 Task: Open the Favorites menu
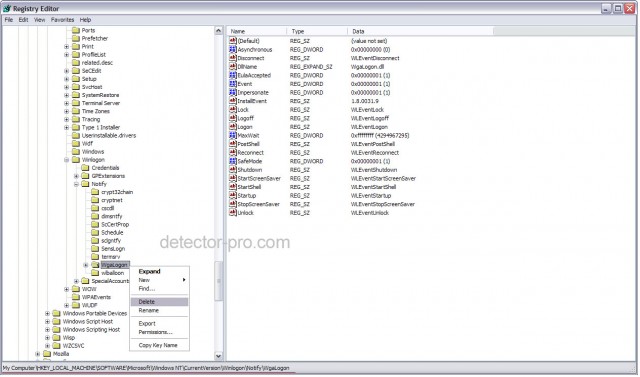click(62, 20)
